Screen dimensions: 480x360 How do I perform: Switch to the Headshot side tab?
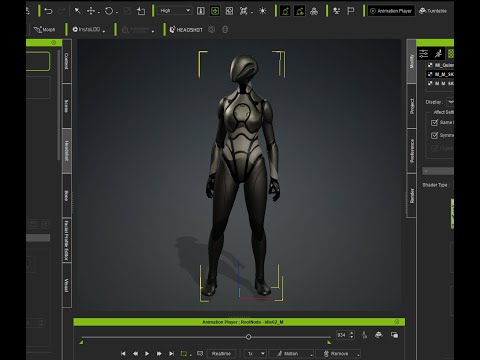67,151
